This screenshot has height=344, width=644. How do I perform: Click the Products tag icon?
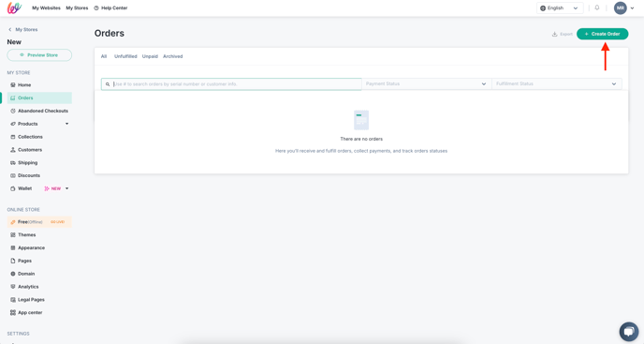(13, 124)
